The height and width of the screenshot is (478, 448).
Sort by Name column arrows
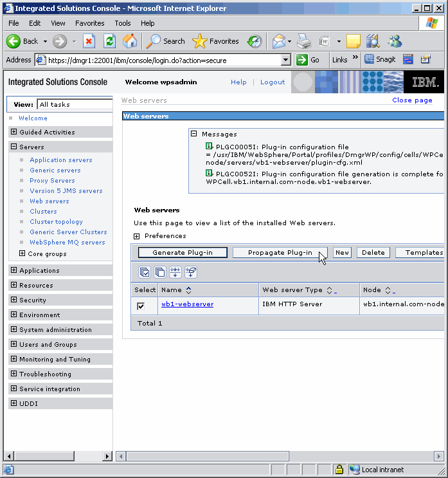[x=188, y=291]
